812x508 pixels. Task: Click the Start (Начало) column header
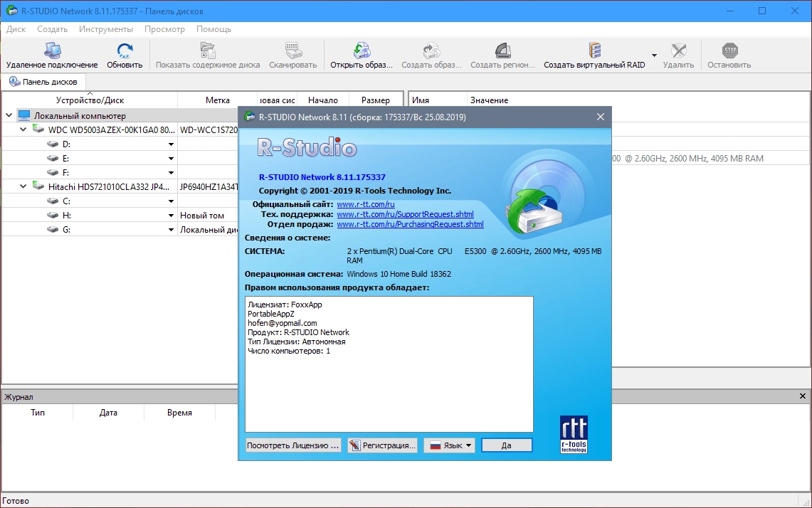(x=322, y=100)
